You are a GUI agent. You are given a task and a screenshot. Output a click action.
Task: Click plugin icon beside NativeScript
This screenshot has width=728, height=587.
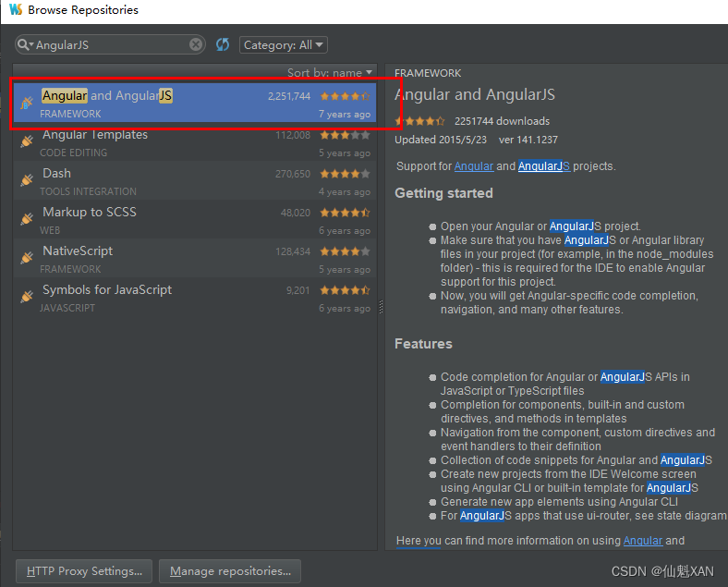click(x=27, y=257)
